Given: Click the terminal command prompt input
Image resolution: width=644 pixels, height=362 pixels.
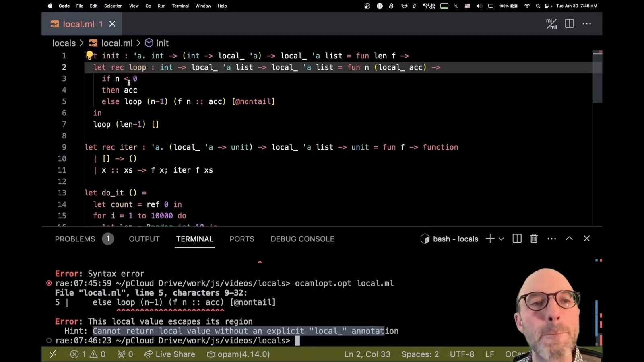Looking at the screenshot, I should point(297,341).
